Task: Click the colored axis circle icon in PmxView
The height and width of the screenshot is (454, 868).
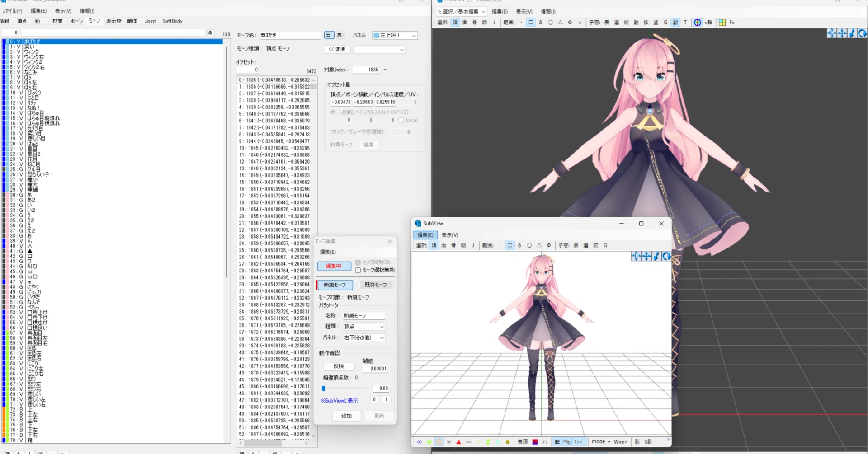Action: [698, 22]
